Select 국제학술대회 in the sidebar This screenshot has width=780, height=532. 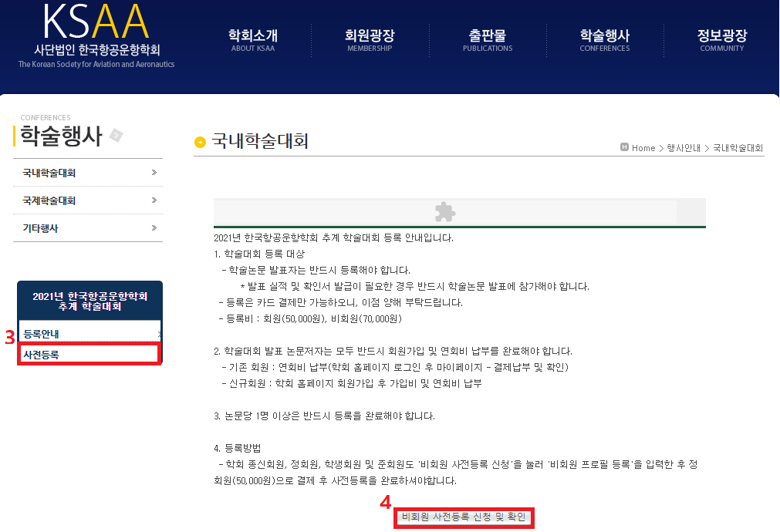click(x=49, y=201)
